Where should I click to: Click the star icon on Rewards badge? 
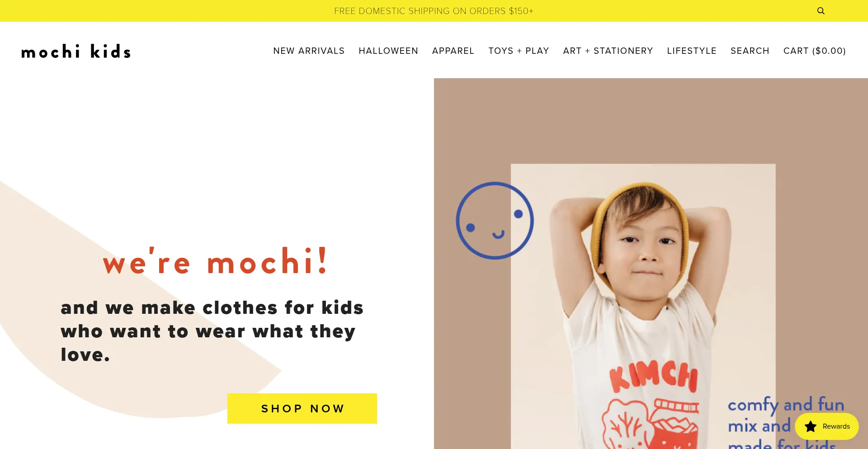tap(811, 426)
